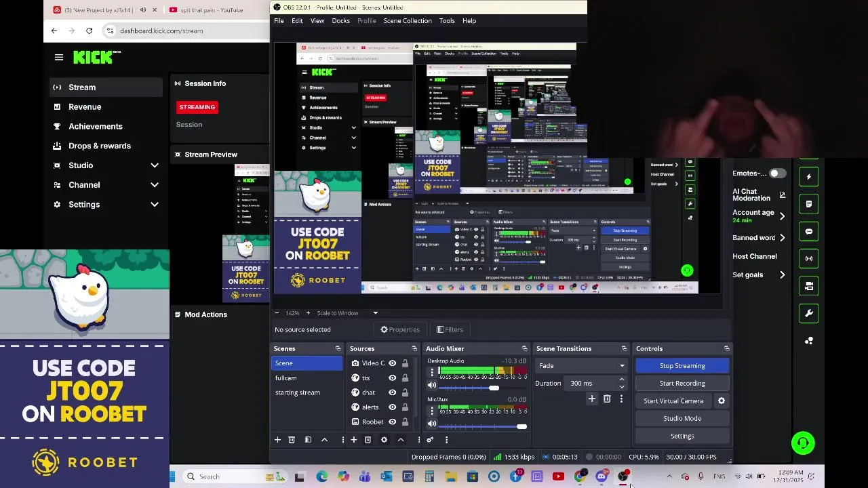The image size is (868, 488).
Task: Enable Studio Mode
Action: click(x=682, y=419)
